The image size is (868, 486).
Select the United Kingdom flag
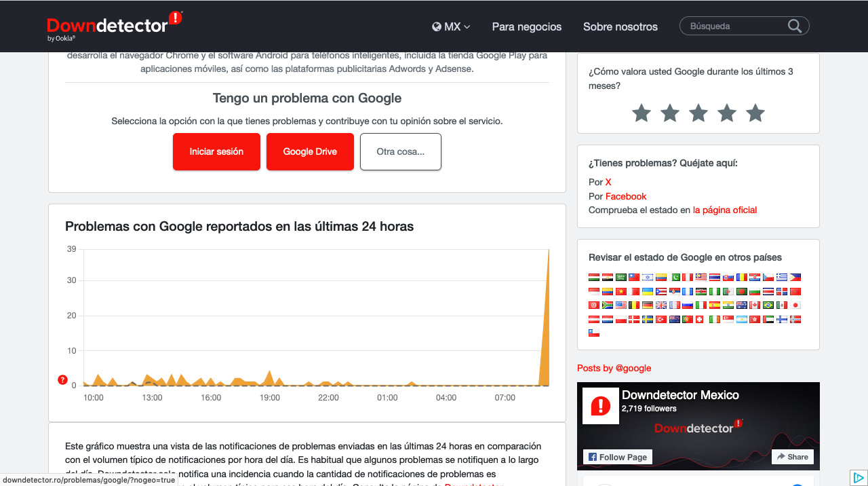click(x=661, y=305)
